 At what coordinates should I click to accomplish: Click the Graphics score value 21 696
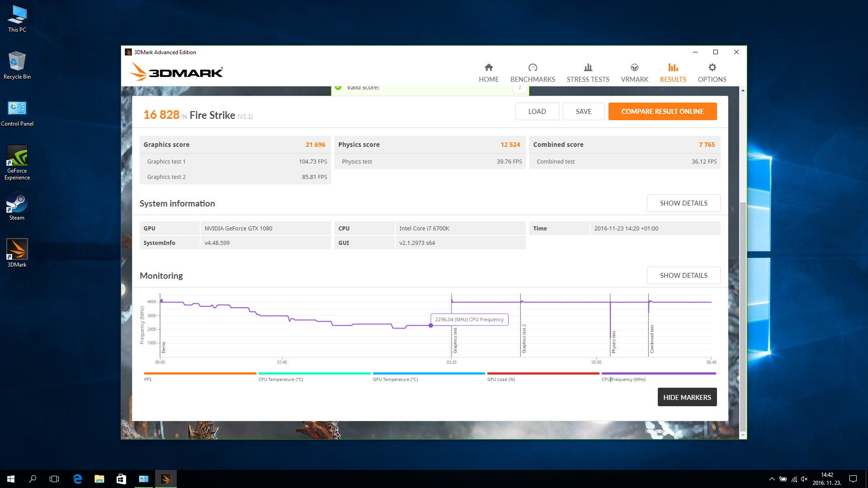click(315, 145)
